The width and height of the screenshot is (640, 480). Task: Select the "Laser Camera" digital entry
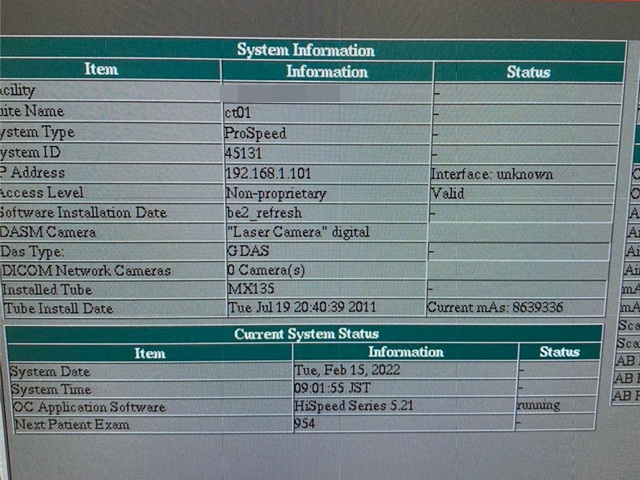(x=297, y=232)
